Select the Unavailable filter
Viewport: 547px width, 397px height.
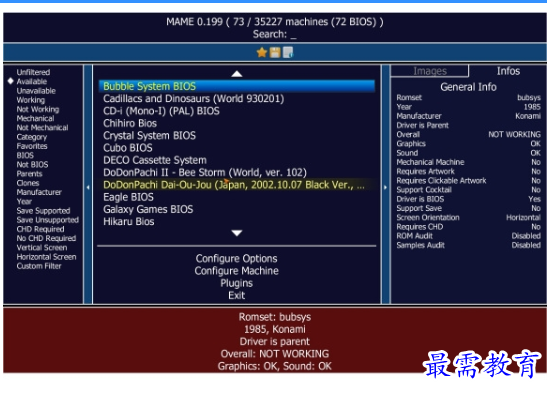36,91
